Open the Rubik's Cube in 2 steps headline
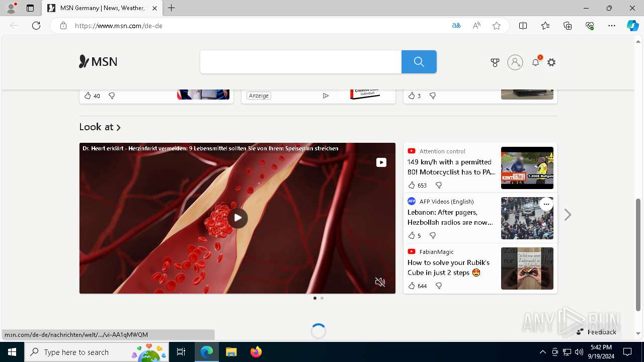Screen dimensions: 644x362 [x=448, y=267]
